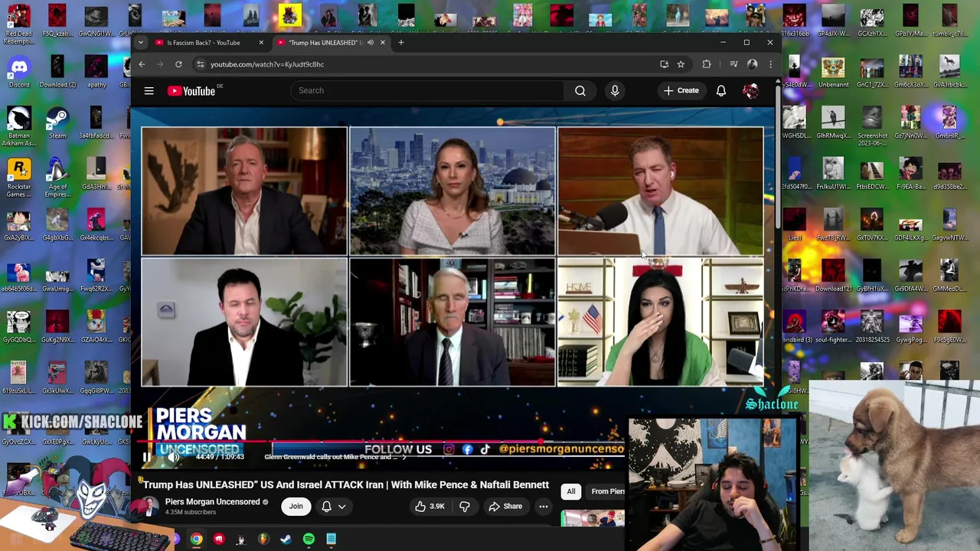Open the suggested video thumbnail below chips

pyautogui.click(x=593, y=519)
